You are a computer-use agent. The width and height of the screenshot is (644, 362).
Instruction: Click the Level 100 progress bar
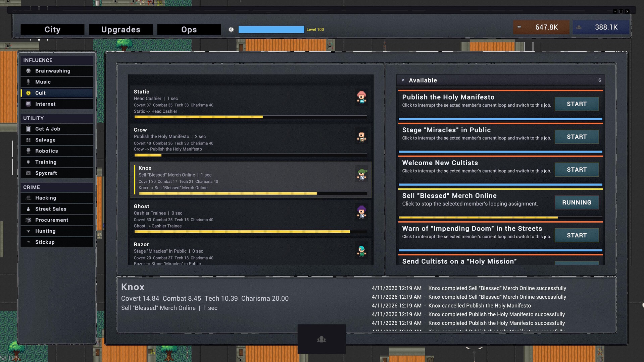point(271,29)
